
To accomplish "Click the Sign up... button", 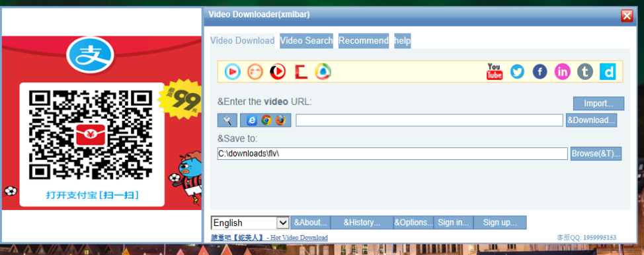I will (x=500, y=223).
